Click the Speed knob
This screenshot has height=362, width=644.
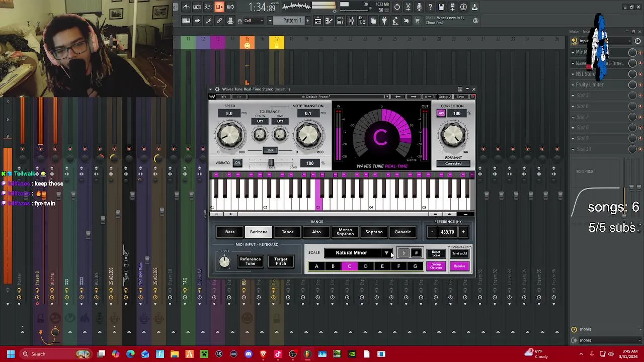point(230,135)
